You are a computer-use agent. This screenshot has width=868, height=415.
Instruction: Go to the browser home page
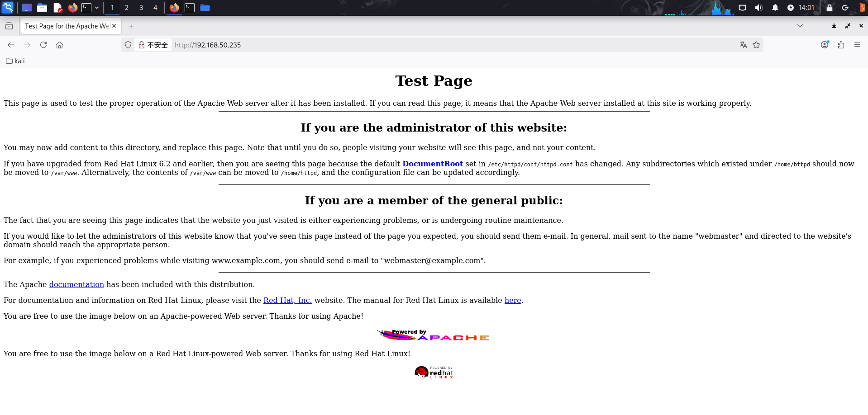[59, 45]
